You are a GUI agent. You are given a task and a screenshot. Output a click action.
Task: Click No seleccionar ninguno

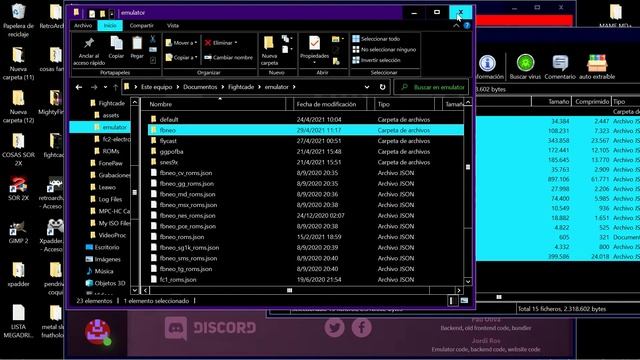pos(384,49)
